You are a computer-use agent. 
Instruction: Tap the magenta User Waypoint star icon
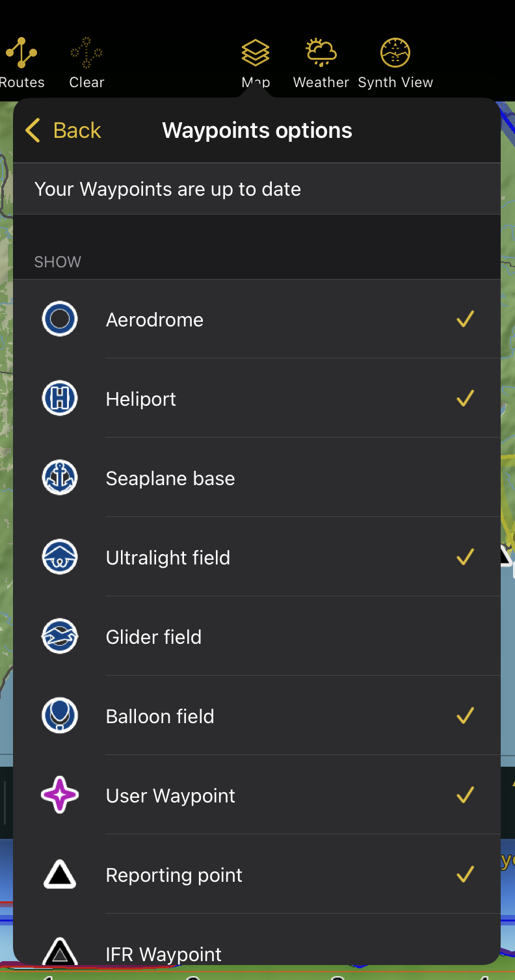tap(60, 795)
